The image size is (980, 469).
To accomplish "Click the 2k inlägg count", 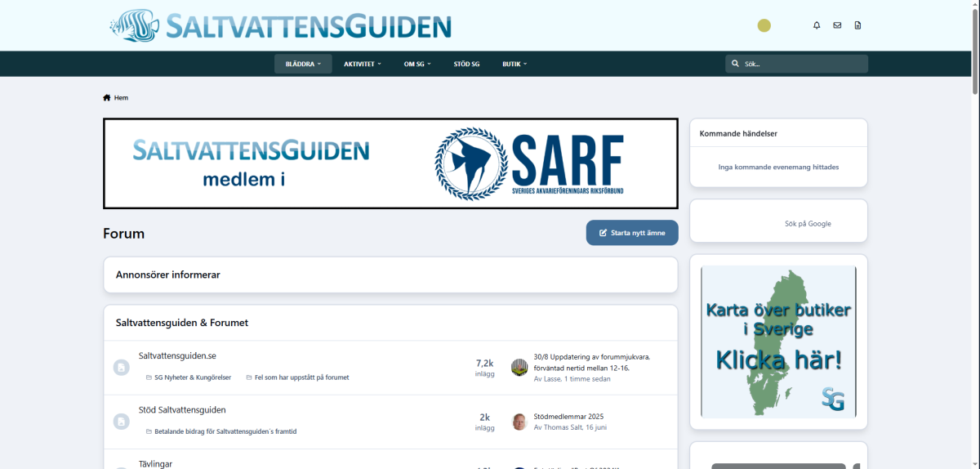I will pos(484,422).
